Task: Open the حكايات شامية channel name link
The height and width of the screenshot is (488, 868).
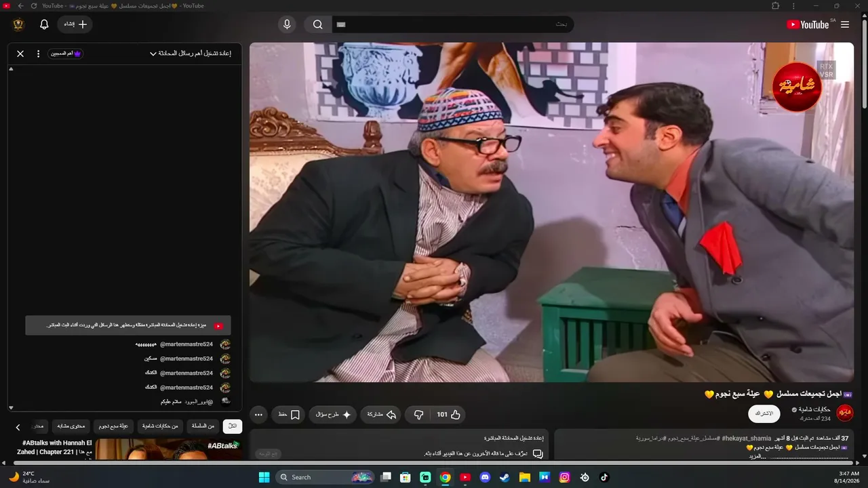Action: coord(814,409)
